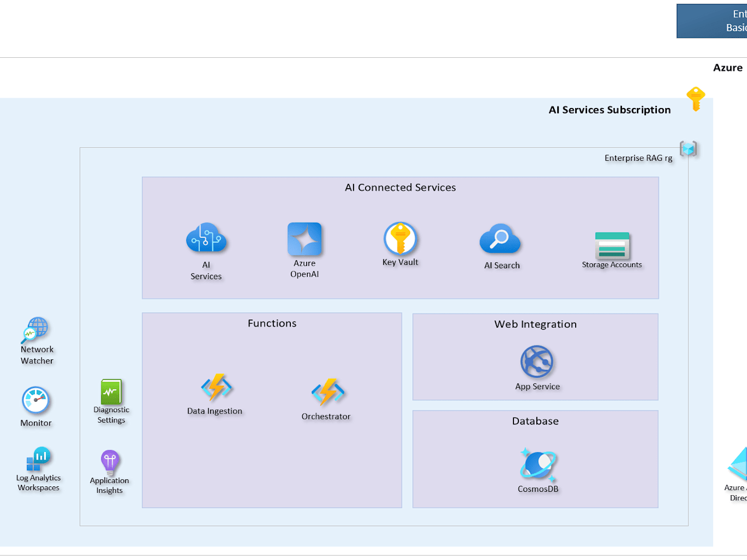Click the Data Ingestion function icon
The image size is (747, 560).
pos(216,387)
